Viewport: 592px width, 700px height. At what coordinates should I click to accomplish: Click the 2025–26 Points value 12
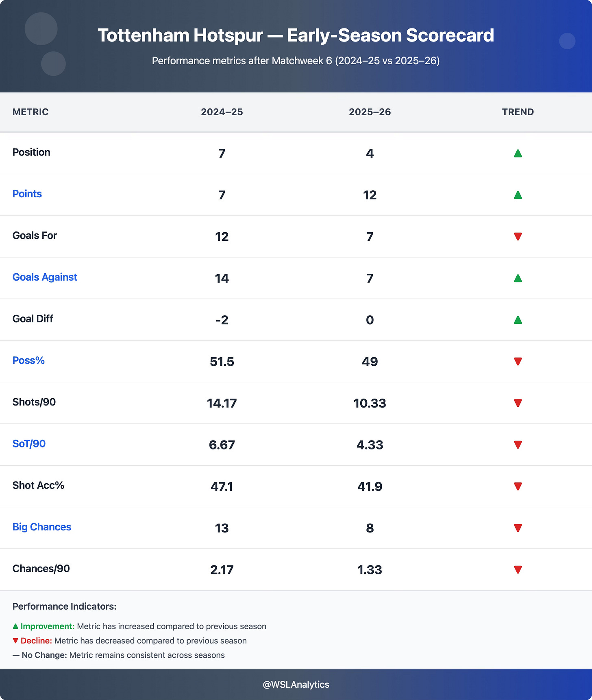[370, 195]
